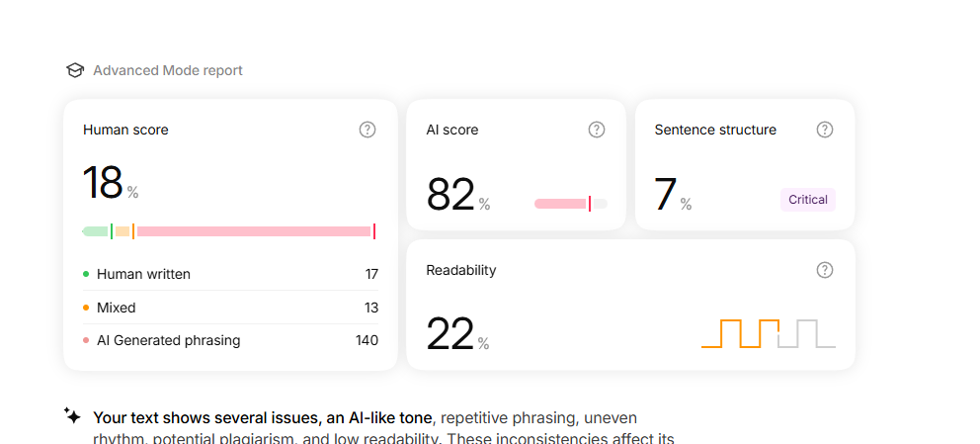
Task: Click the readability square wave chart icon
Action: click(x=769, y=333)
